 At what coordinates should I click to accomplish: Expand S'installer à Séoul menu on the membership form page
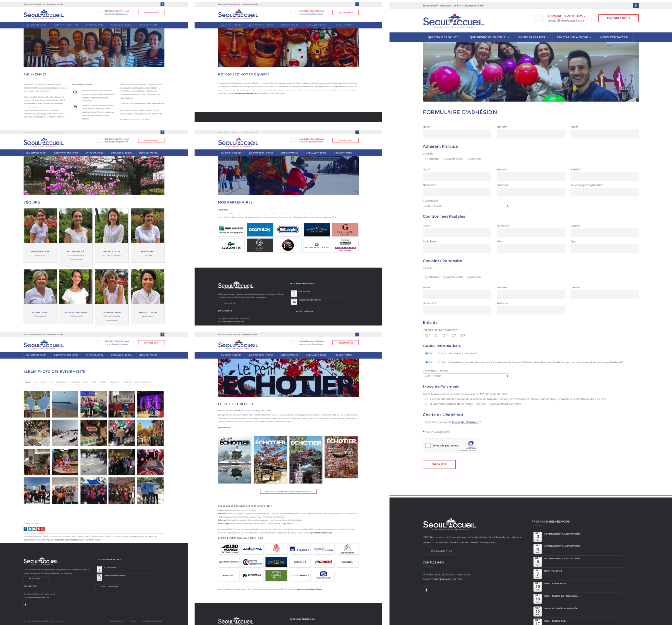click(x=573, y=37)
